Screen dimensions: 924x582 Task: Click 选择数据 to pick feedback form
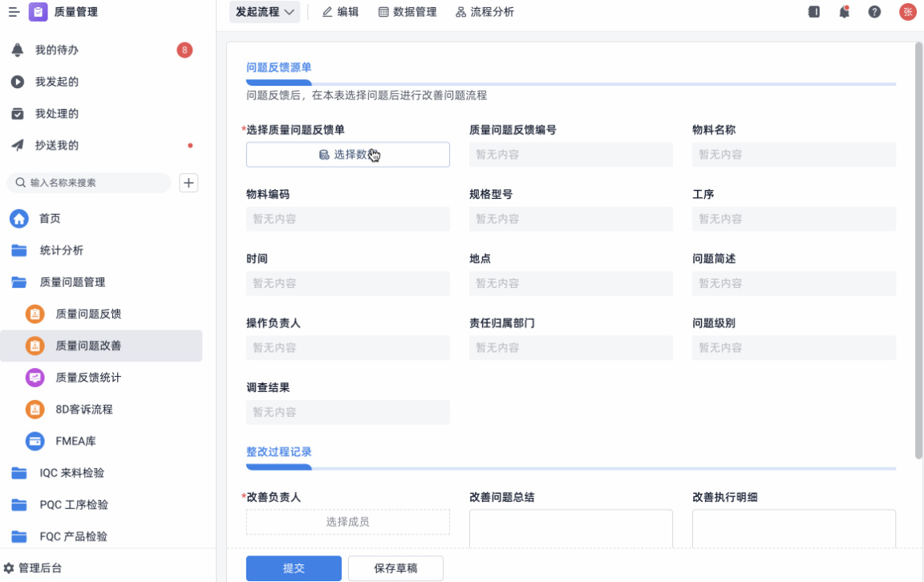tap(347, 155)
